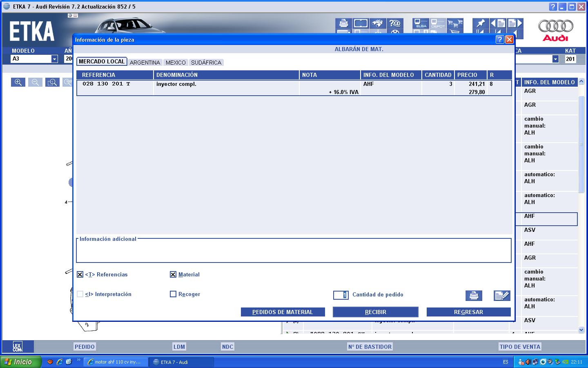
Task: Click the 22:11 system clock
Action: [x=577, y=362]
